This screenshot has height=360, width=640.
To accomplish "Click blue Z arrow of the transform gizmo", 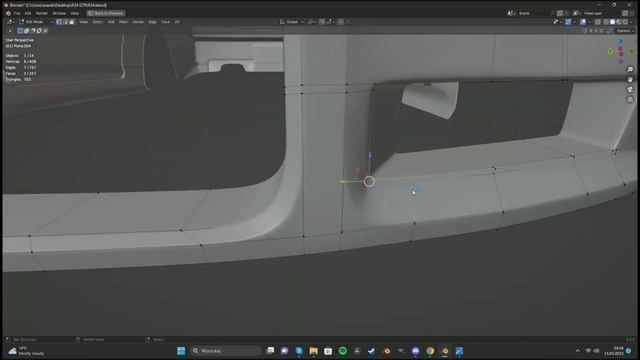I will (370, 156).
